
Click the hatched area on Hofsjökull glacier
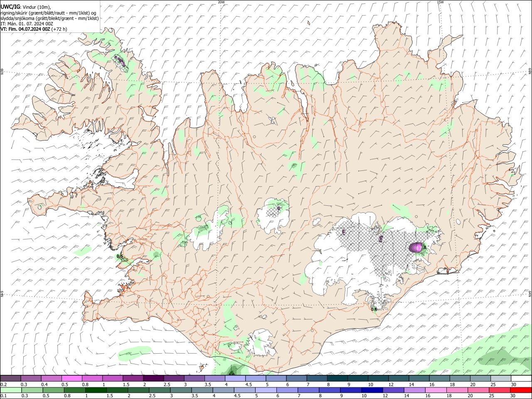pos(273,212)
